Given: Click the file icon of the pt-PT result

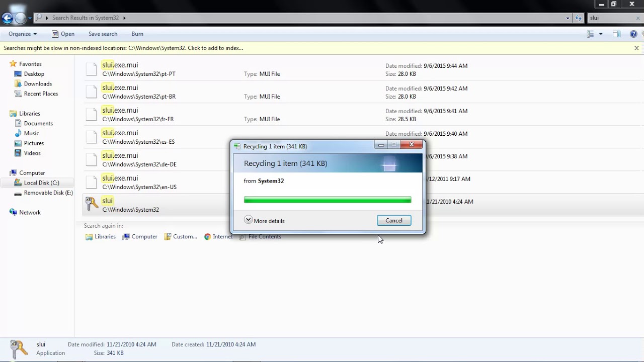Looking at the screenshot, I should [x=91, y=69].
